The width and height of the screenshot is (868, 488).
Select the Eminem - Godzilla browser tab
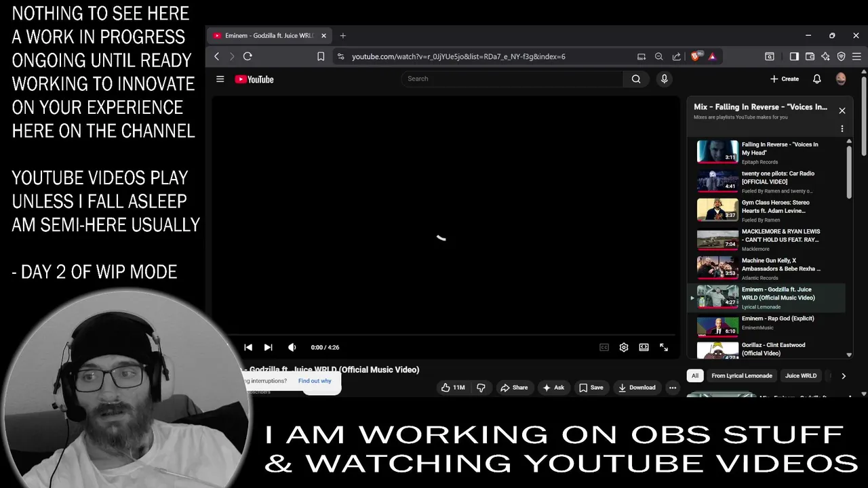[269, 35]
